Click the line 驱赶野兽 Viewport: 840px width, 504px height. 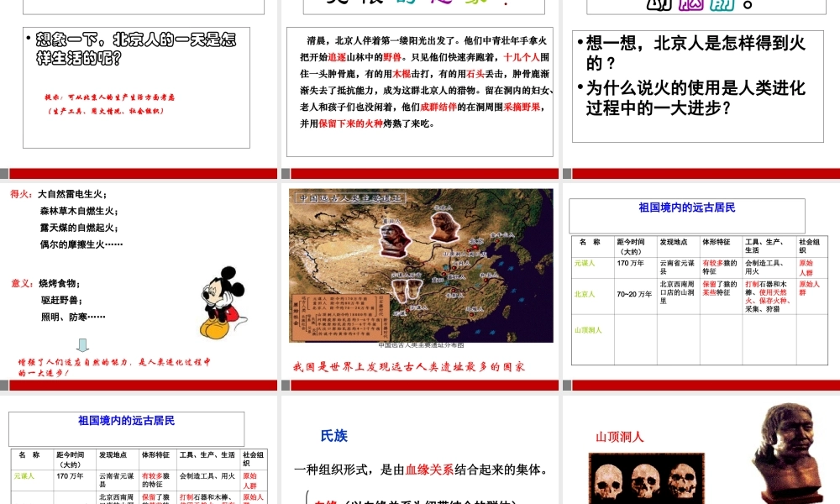[x=61, y=301]
